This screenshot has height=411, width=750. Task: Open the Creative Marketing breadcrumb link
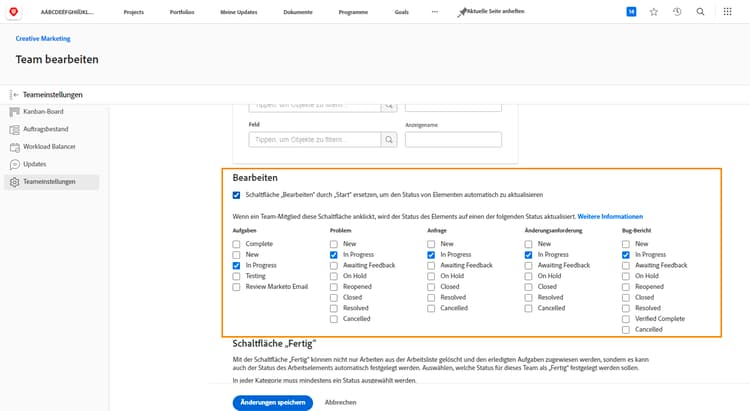pyautogui.click(x=43, y=39)
